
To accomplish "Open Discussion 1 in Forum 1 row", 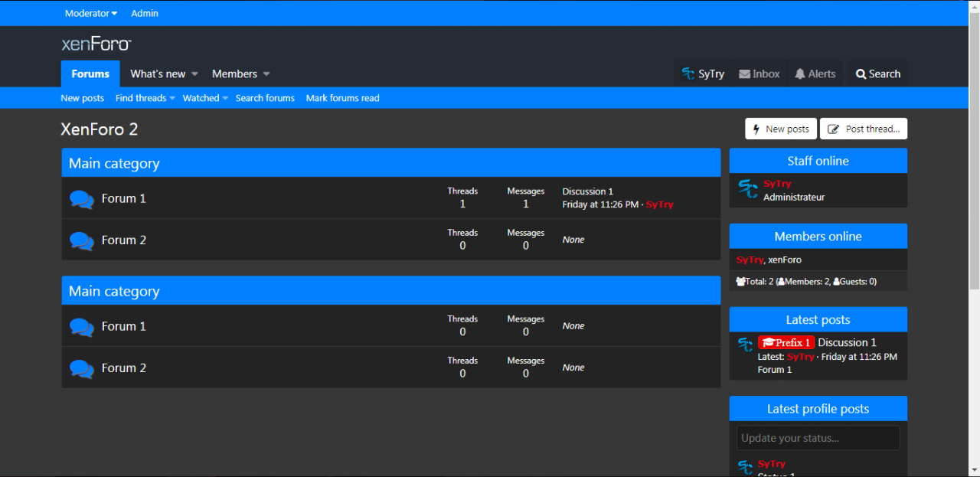I will point(588,191).
